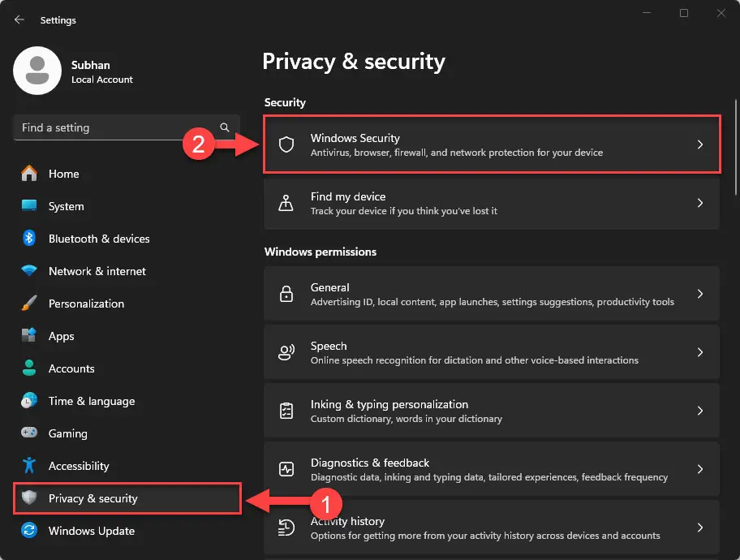Click the Find my device locator icon
Screen dimensions: 740x560
[286, 203]
